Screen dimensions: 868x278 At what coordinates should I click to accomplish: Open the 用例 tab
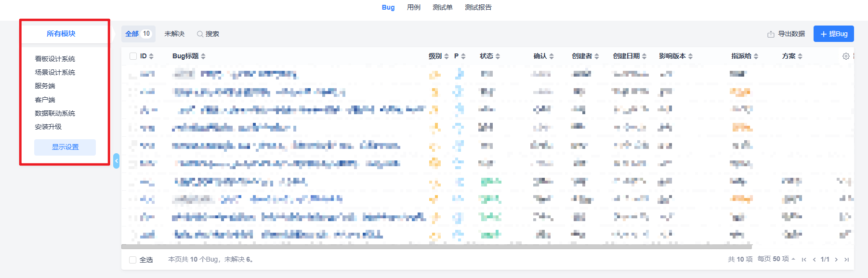(x=414, y=7)
